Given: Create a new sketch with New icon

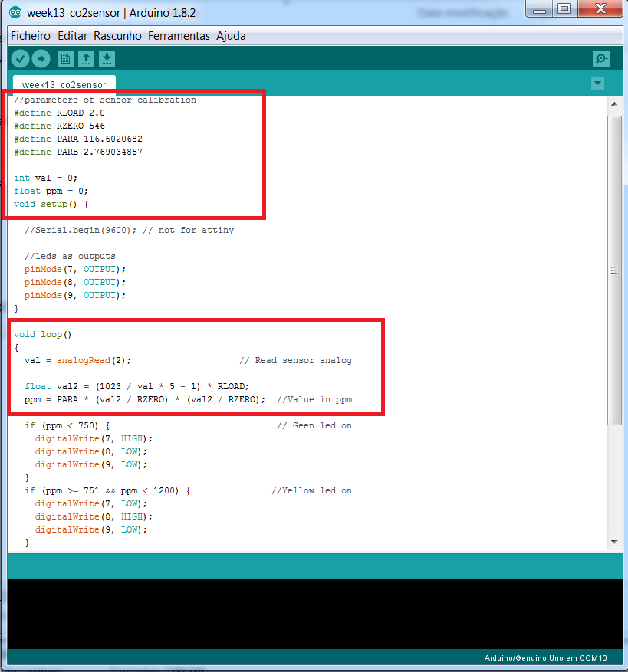Looking at the screenshot, I should pos(65,59).
